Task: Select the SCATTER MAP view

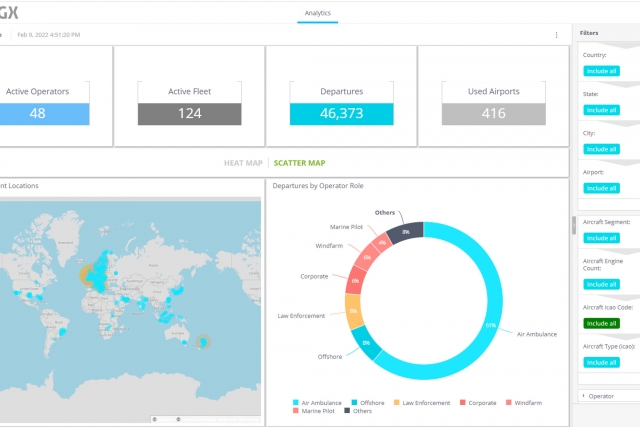Action: coord(299,163)
